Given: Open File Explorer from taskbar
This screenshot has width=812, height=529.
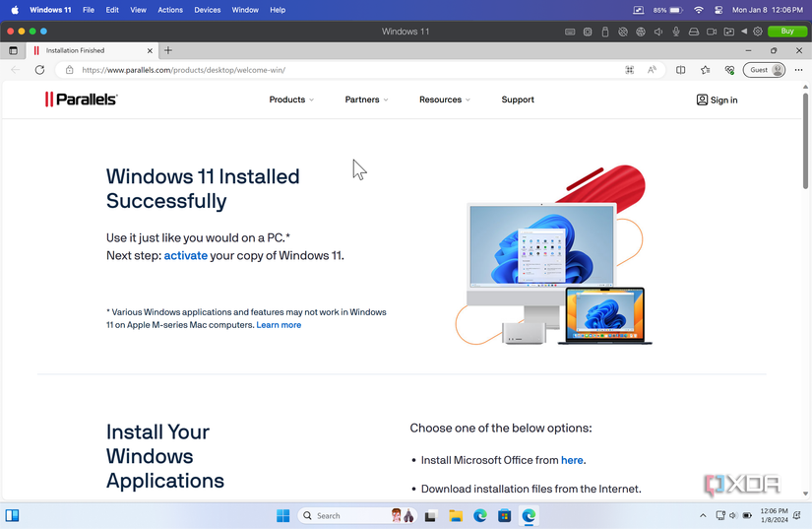Looking at the screenshot, I should click(455, 515).
